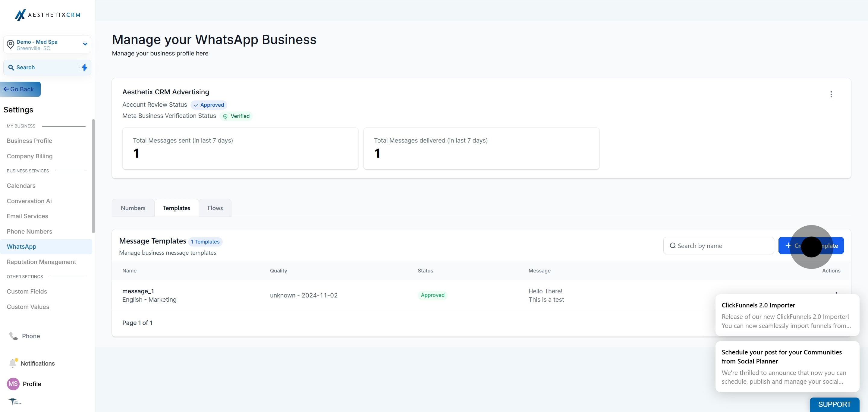Click the settings sidebar scrollbar

pos(93,175)
